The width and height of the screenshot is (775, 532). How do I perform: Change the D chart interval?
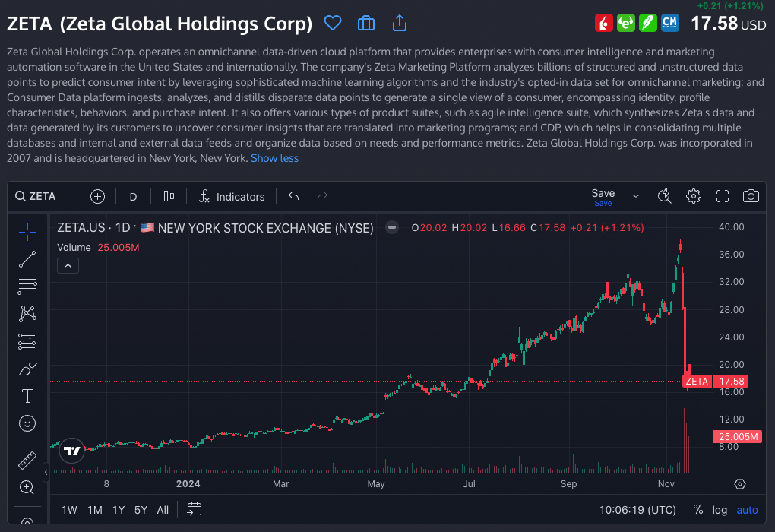133,197
